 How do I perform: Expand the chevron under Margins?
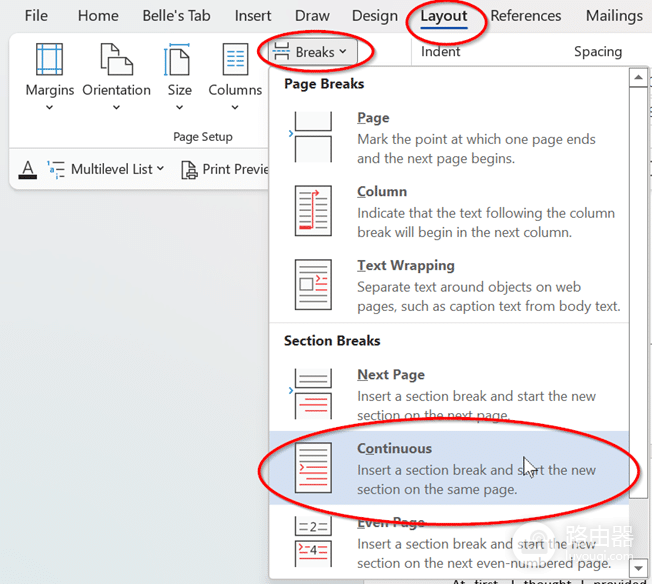point(49,108)
